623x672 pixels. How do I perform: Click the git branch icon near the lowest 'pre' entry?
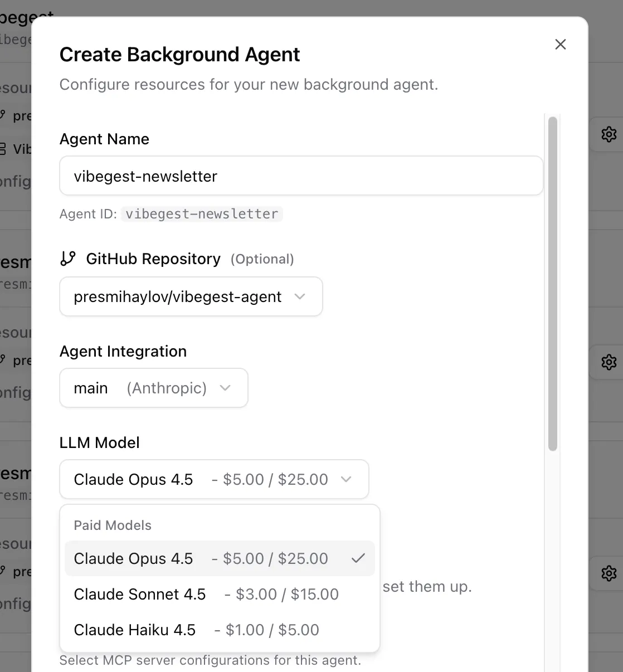point(4,571)
